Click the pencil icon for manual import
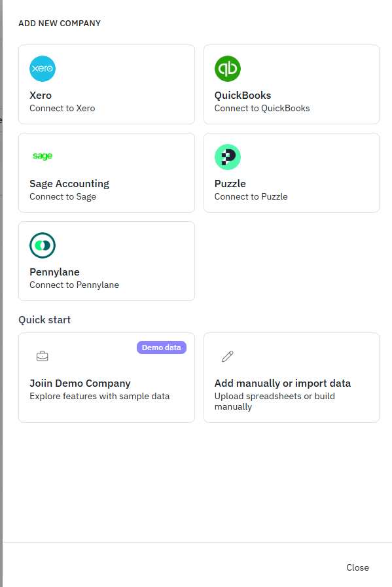 tap(227, 356)
